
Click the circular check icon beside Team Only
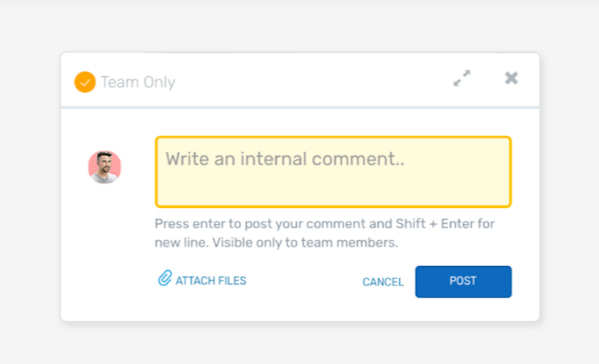click(85, 82)
